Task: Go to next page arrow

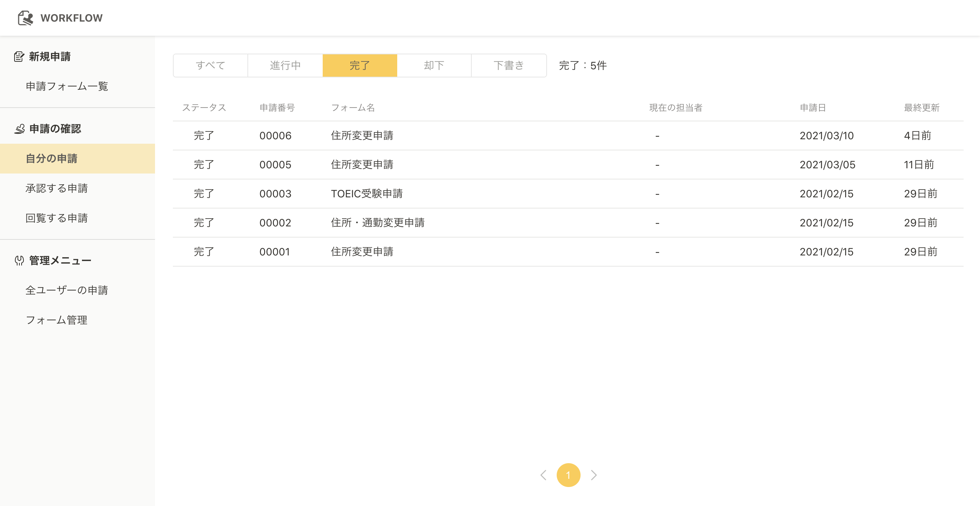Action: (x=594, y=475)
